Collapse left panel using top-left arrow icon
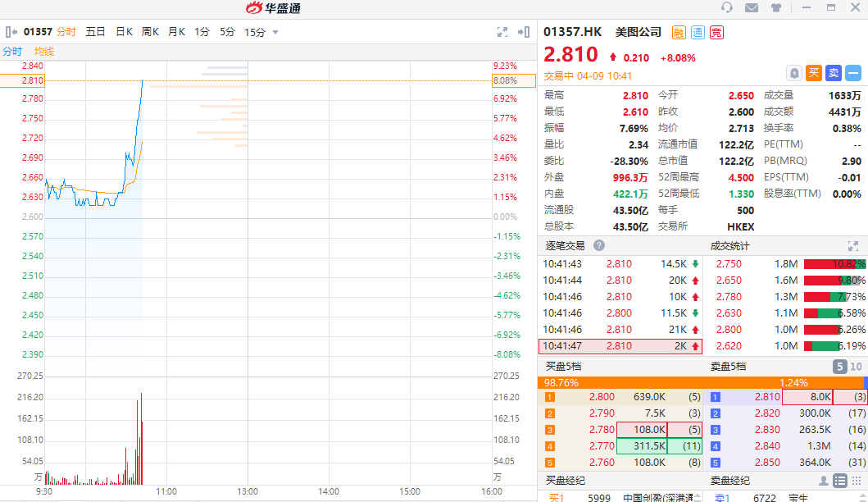Screen dimensions: 868x502 pyautogui.click(x=11, y=32)
